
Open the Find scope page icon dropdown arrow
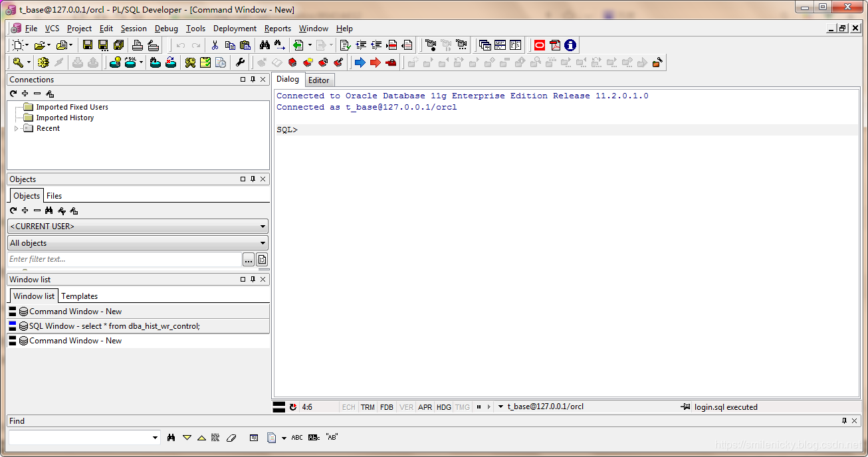point(284,438)
